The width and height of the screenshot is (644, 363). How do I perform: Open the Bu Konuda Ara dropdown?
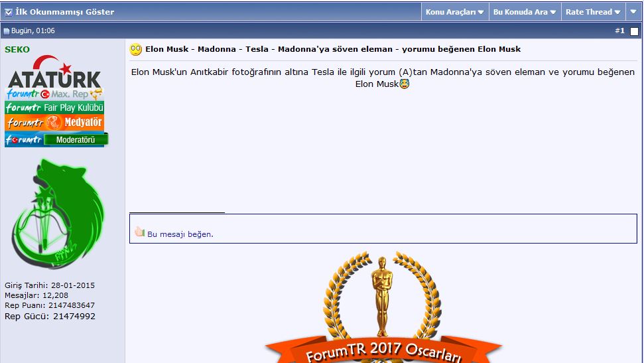pyautogui.click(x=525, y=12)
